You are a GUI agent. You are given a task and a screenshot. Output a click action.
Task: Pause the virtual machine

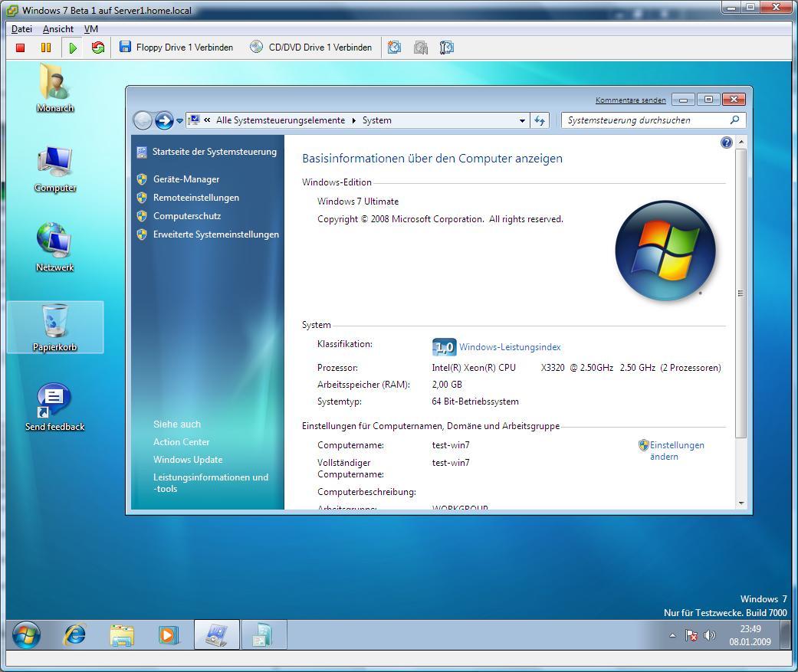46,48
